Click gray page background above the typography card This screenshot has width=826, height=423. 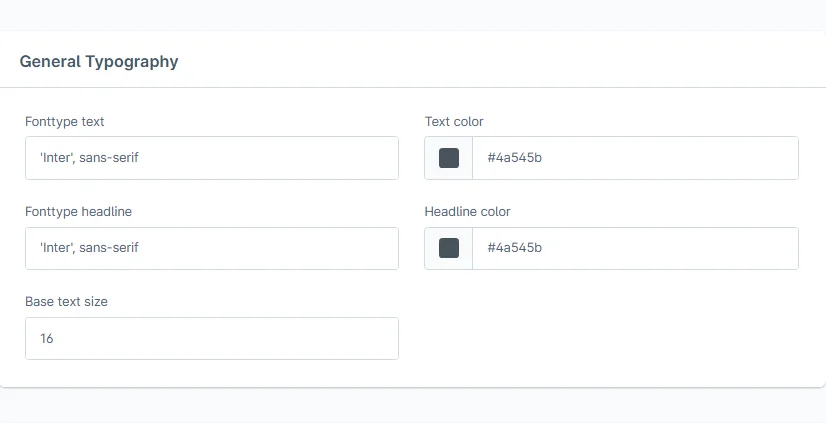412,14
